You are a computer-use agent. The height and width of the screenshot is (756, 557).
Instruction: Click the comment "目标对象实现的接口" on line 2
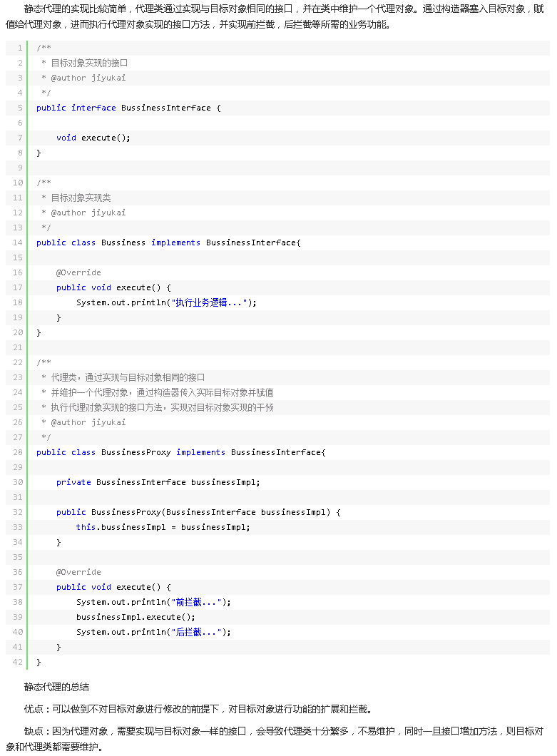click(x=89, y=63)
